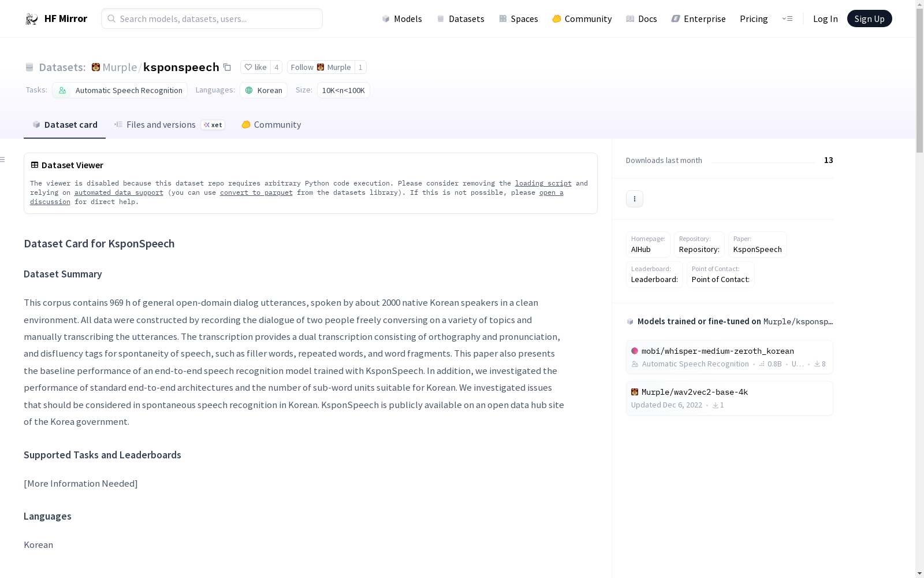Go to Spaces in the navigation bar
Screen dimensions: 924x578
pos(518,19)
